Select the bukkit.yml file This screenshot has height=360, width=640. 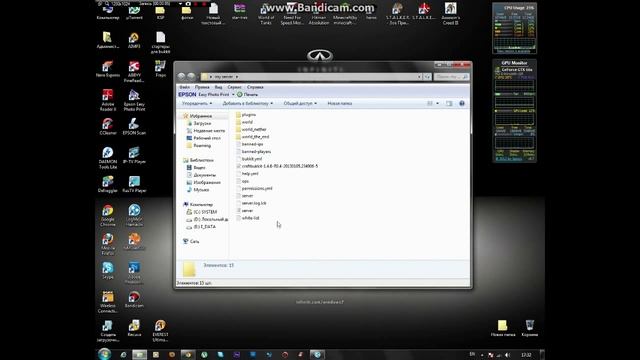[x=249, y=159]
